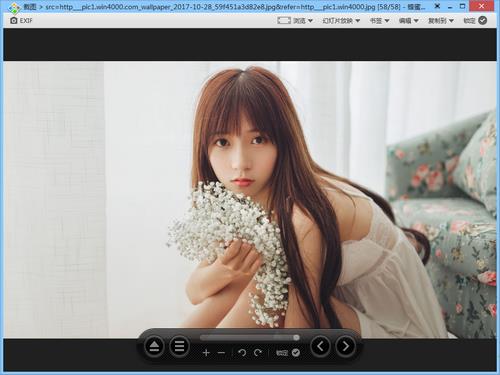This screenshot has width=500, height=375.
Task: Zoom out with the minus icon
Action: (x=221, y=353)
